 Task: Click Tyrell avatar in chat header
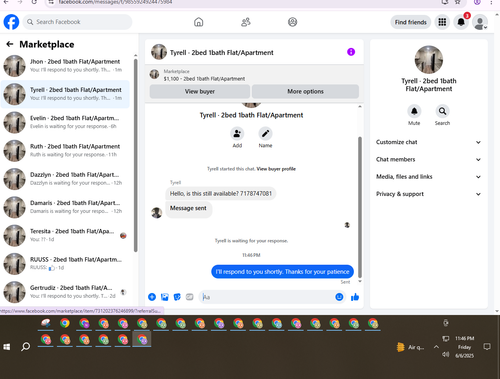[159, 52]
